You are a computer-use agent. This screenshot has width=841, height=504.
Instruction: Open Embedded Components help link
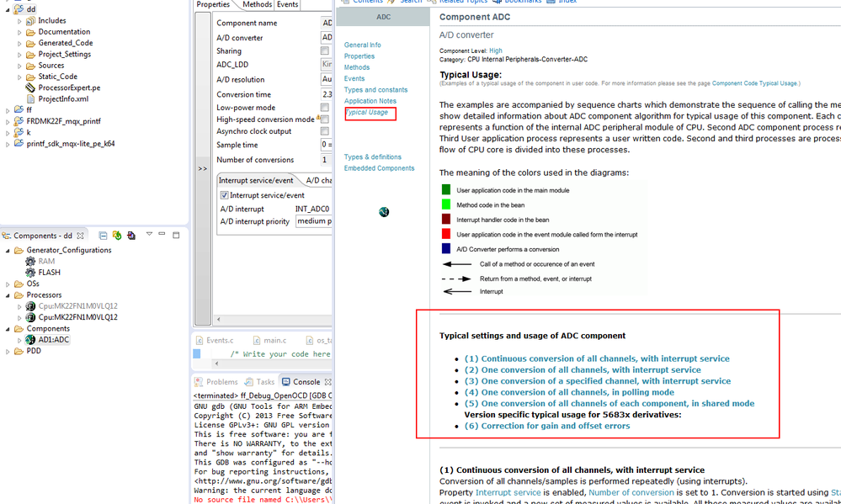[x=379, y=168]
